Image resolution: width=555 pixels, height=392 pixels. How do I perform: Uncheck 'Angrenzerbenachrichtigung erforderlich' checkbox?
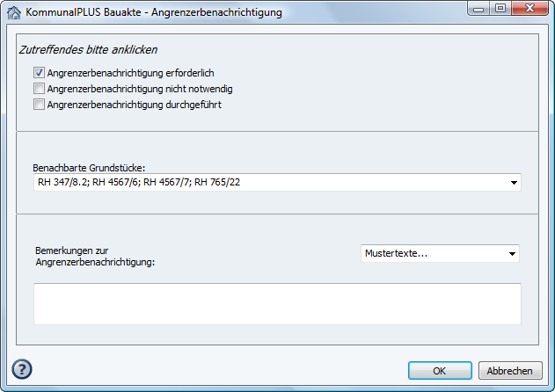coord(39,73)
